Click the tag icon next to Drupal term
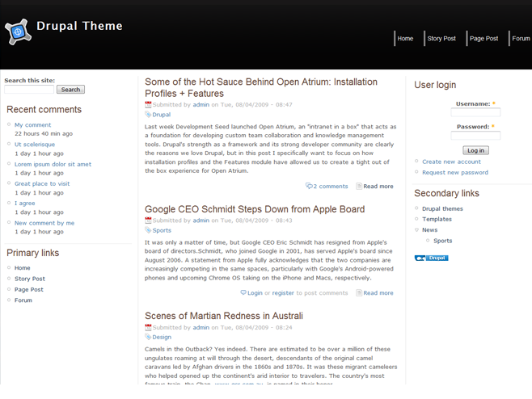Screen dimensions: 532x399 (x=148, y=114)
